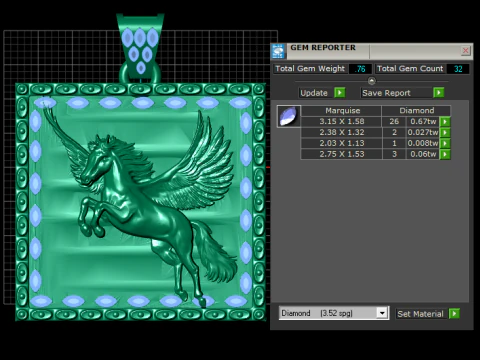Open the Diamond material dropdown
480x360 pixels.
click(x=382, y=313)
